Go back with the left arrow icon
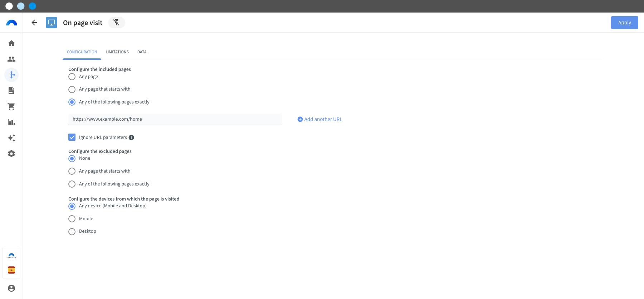The height and width of the screenshot is (299, 644). point(34,23)
